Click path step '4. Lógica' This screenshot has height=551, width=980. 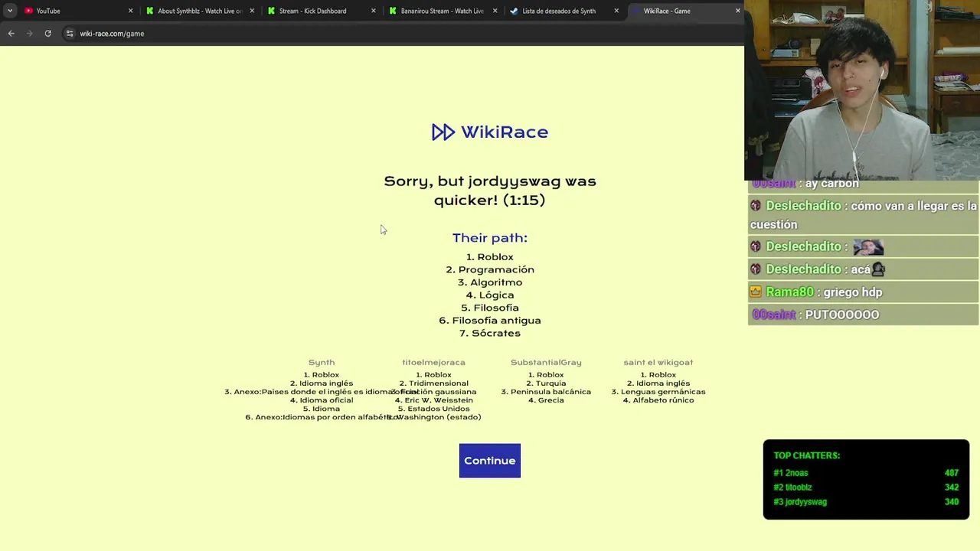tap(490, 295)
